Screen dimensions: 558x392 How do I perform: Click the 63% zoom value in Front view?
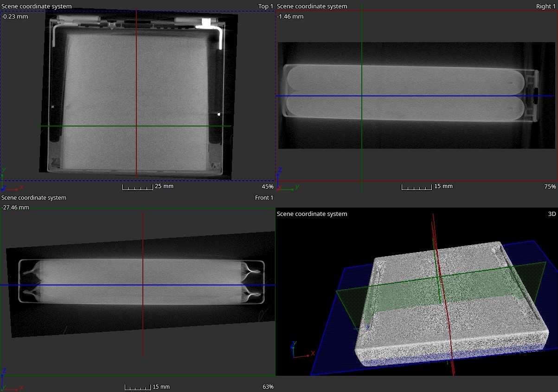[268, 387]
